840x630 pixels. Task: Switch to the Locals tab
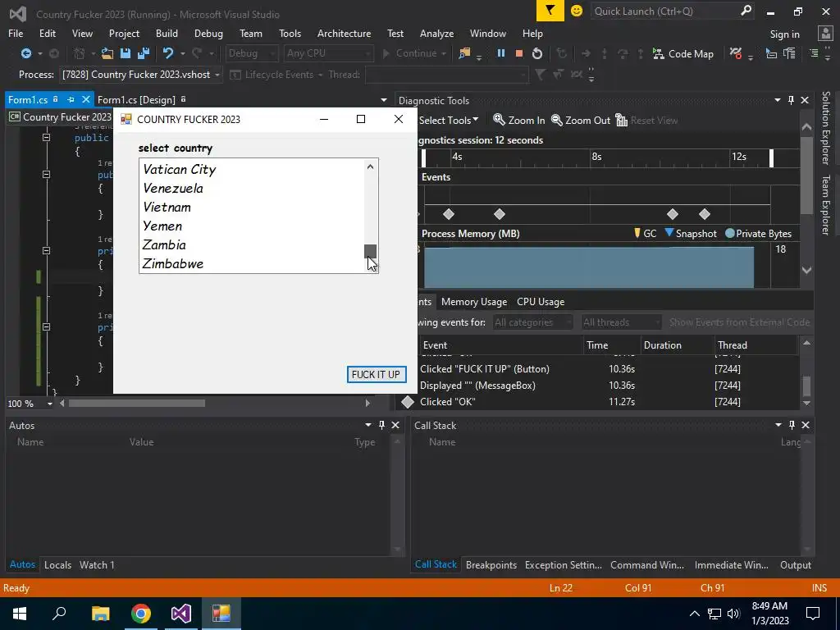[58, 564]
